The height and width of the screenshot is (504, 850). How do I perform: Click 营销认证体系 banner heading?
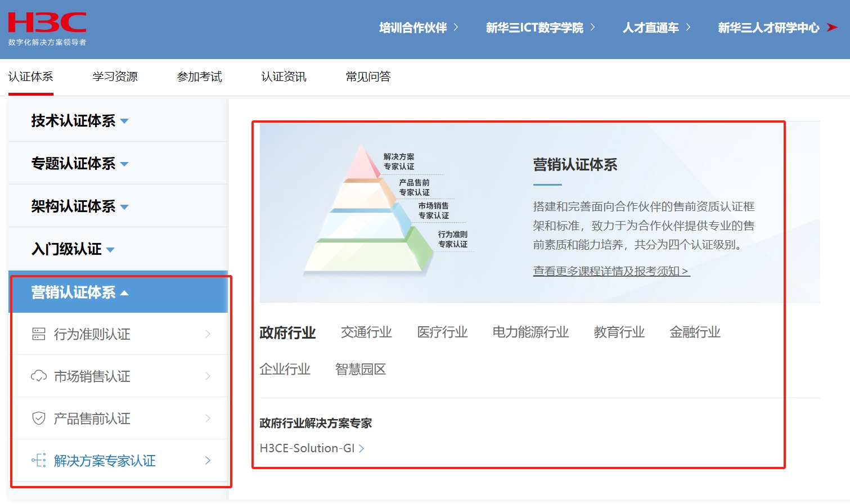[x=575, y=165]
